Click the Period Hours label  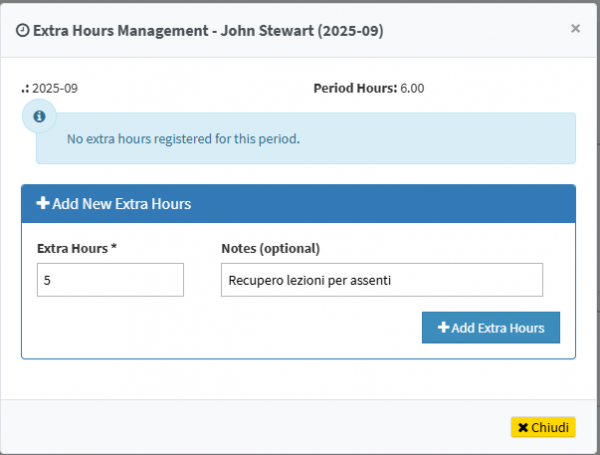point(355,88)
